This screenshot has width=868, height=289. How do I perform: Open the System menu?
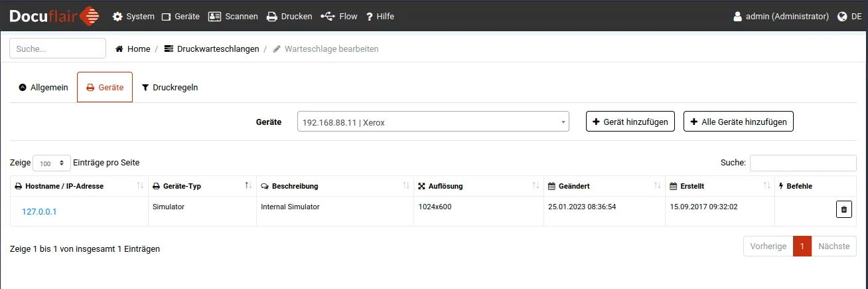133,17
